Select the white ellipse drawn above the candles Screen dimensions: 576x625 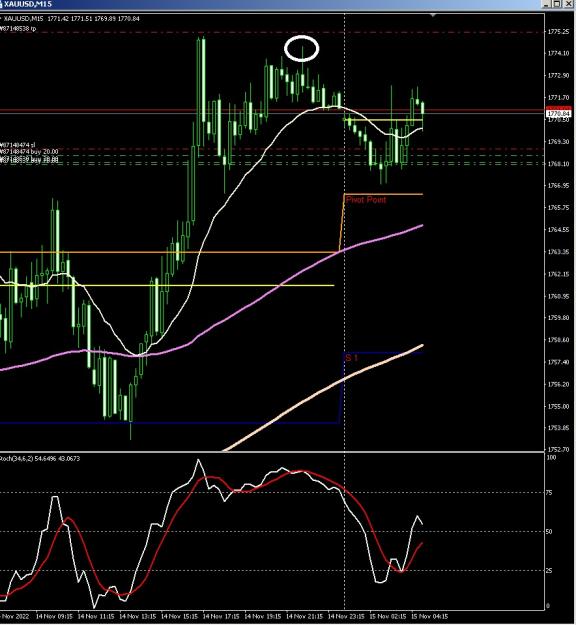coord(302,48)
